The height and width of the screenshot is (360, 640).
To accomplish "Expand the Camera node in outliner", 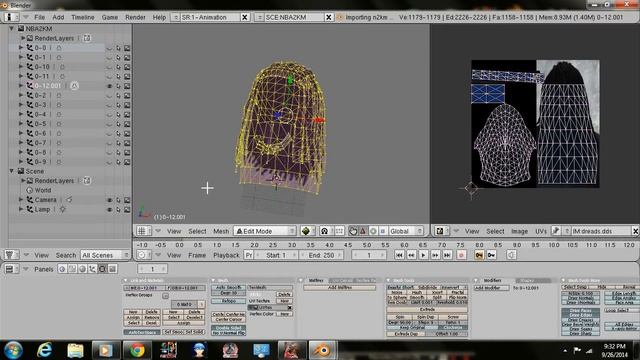I will (21, 200).
